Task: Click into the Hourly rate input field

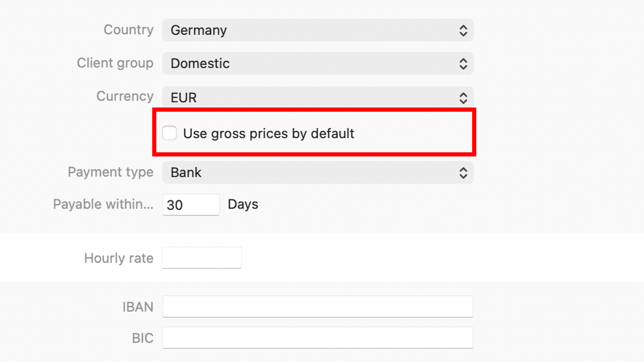Action: (x=201, y=258)
